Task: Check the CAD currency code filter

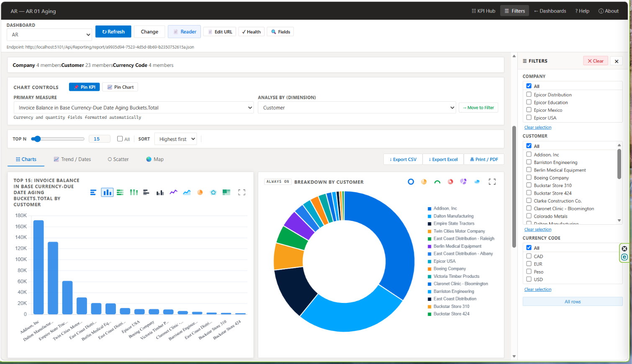Action: tap(529, 256)
